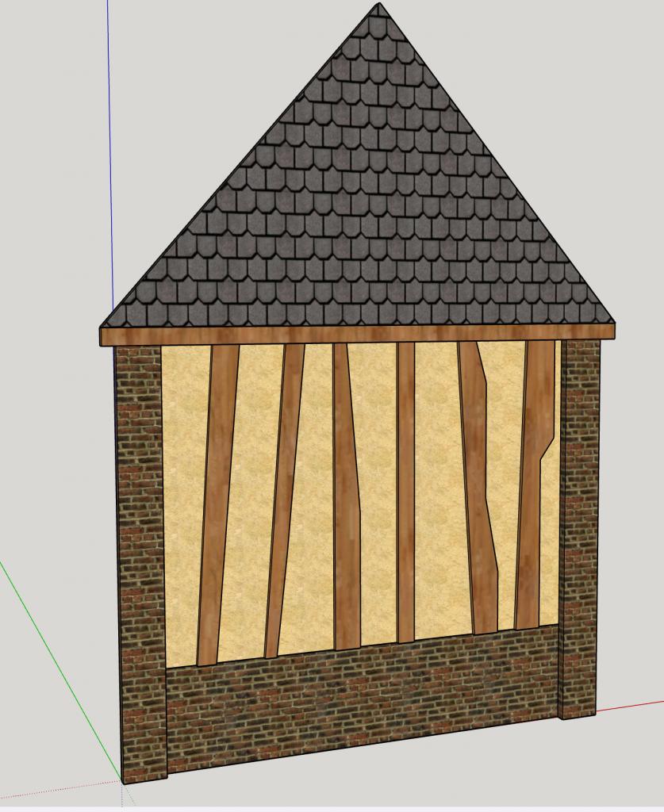Click the red axis line
The height and width of the screenshot is (812, 664).
[x=630, y=707]
